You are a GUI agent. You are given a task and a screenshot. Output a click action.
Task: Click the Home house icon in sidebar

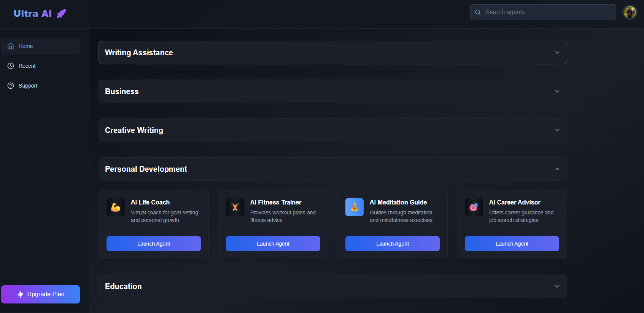pyautogui.click(x=11, y=46)
